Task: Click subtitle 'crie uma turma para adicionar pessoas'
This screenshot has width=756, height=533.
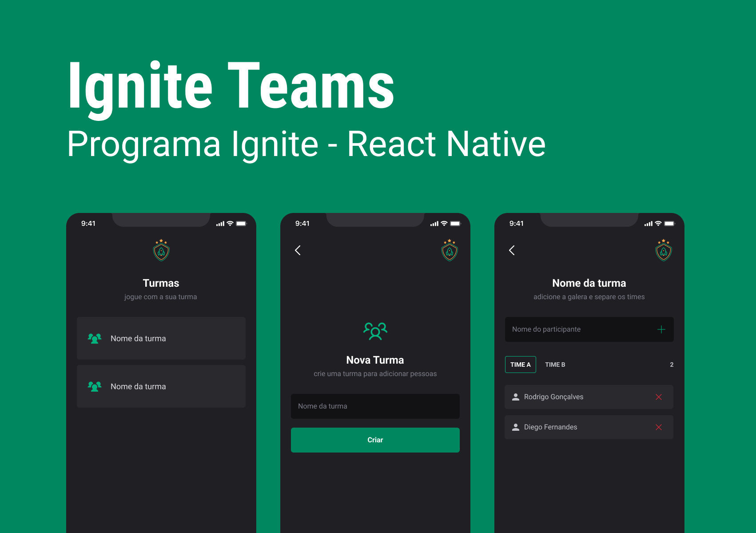Action: [375, 374]
